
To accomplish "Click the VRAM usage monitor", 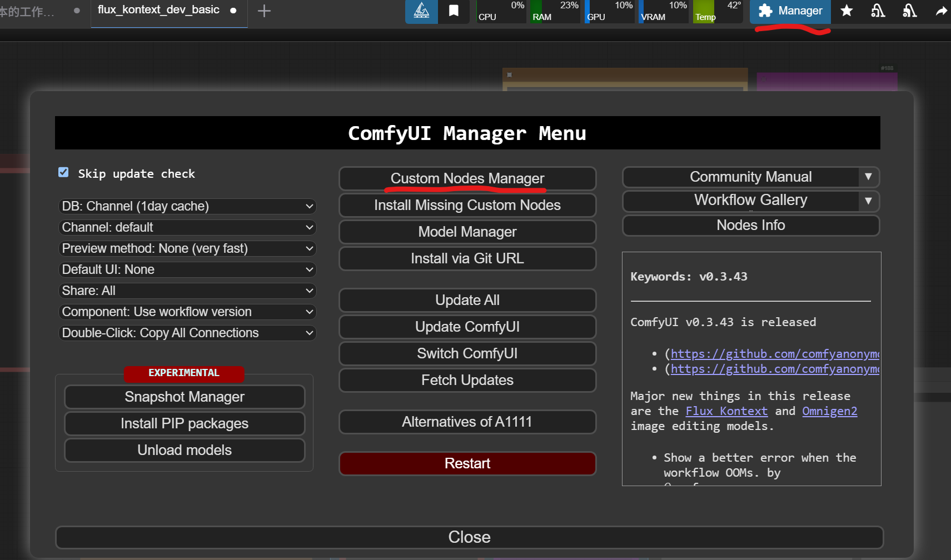I will pyautogui.click(x=664, y=11).
